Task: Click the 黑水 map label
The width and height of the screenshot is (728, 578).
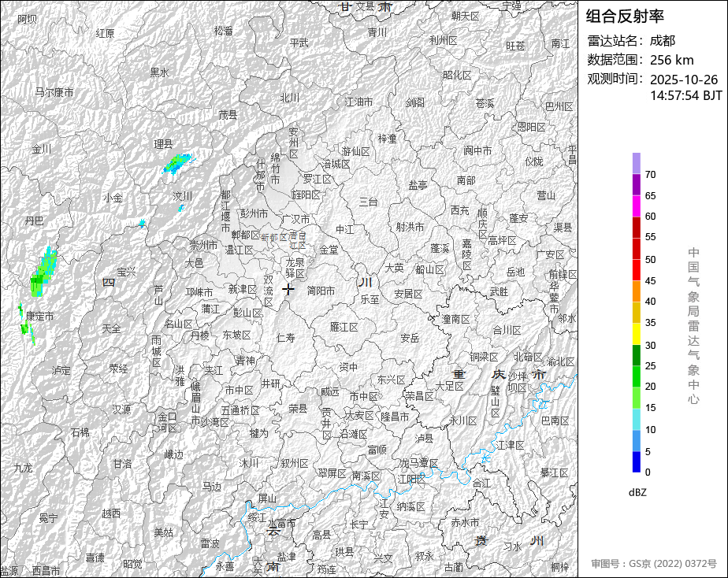Action: click(x=159, y=72)
